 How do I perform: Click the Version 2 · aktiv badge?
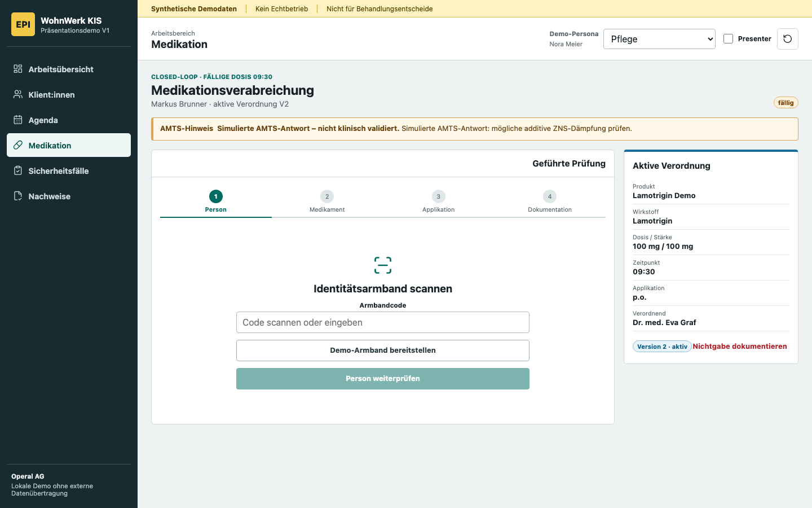coord(663,347)
